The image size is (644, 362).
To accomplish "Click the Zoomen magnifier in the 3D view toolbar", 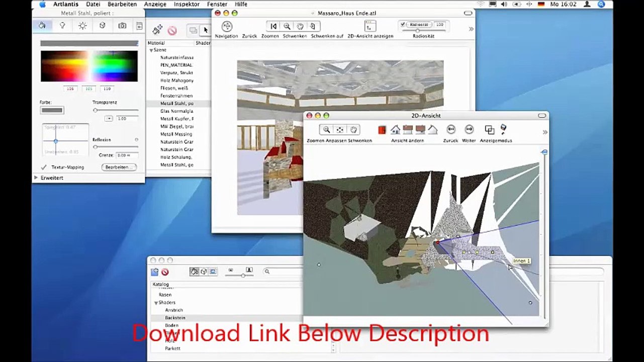I will coord(287,26).
